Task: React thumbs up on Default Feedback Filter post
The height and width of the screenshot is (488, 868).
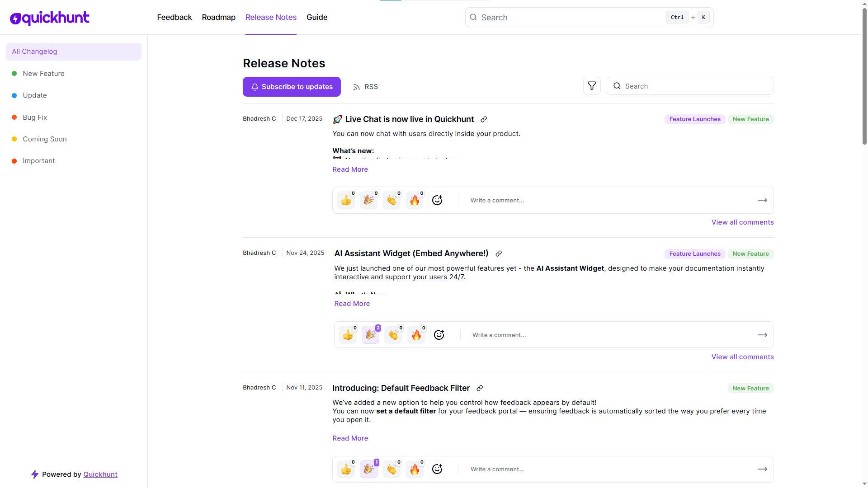Action: pos(346,469)
